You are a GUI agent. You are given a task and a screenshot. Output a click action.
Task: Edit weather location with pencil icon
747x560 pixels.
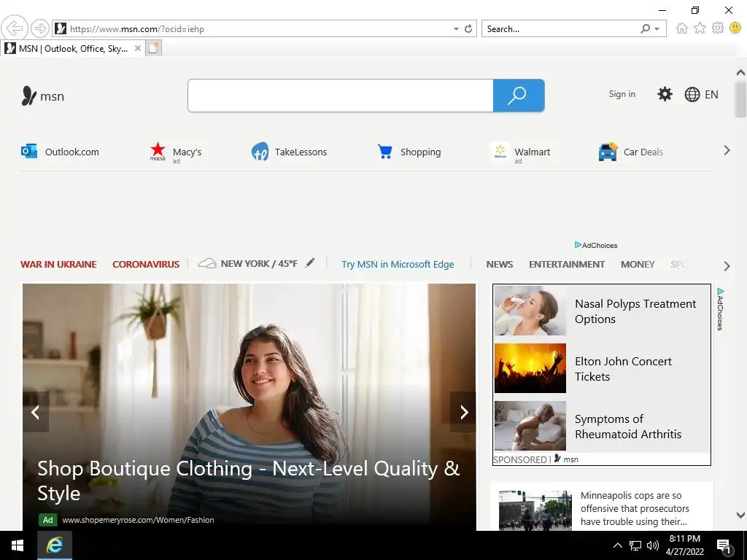(x=310, y=262)
